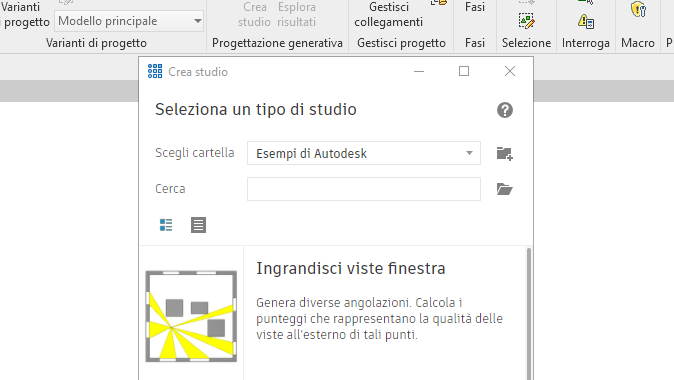Click the Progettazione generativa panel label

click(x=277, y=43)
